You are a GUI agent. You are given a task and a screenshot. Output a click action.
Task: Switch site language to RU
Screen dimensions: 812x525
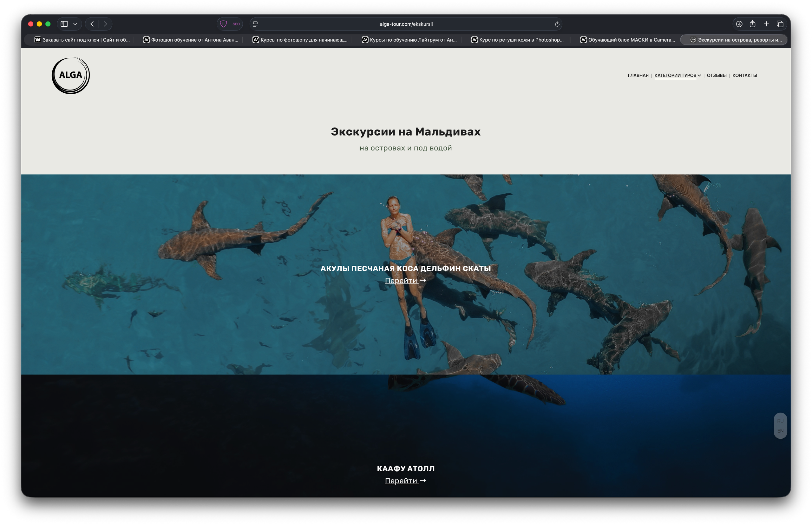(780, 421)
